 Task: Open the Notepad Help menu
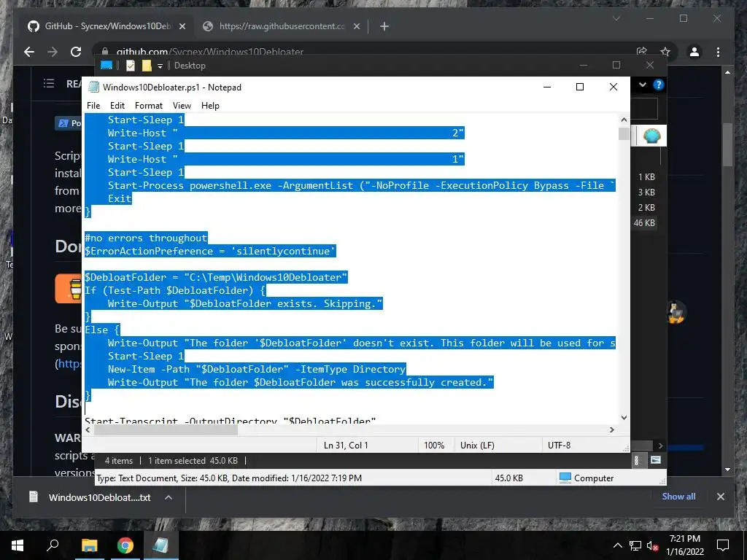210,106
